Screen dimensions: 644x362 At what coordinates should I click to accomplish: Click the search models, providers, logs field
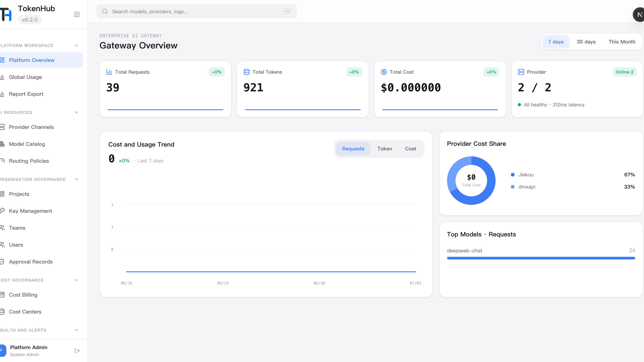coord(197,12)
